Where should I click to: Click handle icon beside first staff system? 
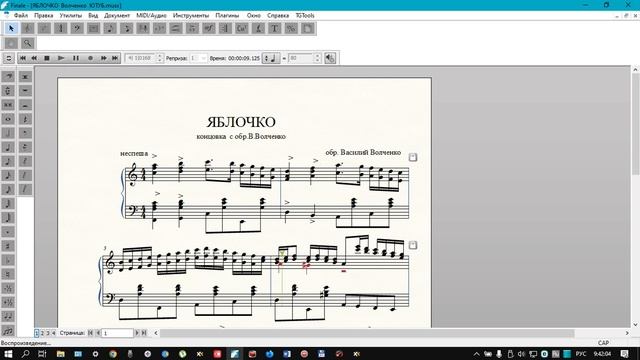click(x=413, y=157)
